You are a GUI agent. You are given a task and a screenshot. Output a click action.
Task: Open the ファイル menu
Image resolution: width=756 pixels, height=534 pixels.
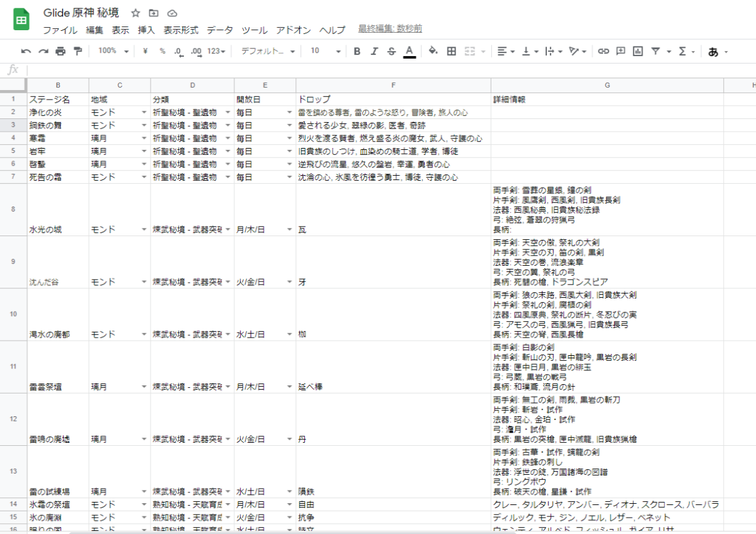tap(60, 30)
